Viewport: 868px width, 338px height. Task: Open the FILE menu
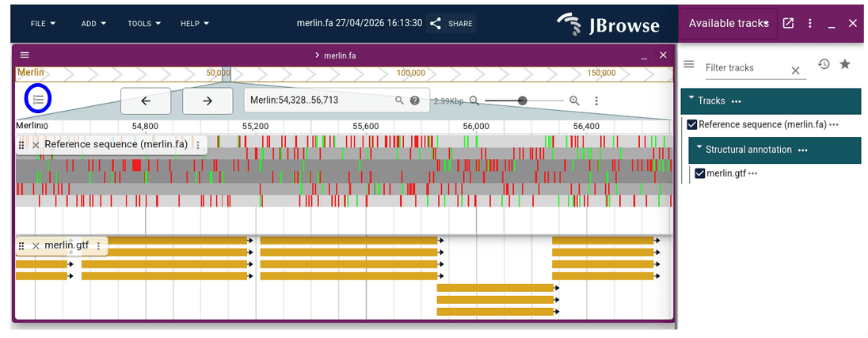tap(44, 24)
